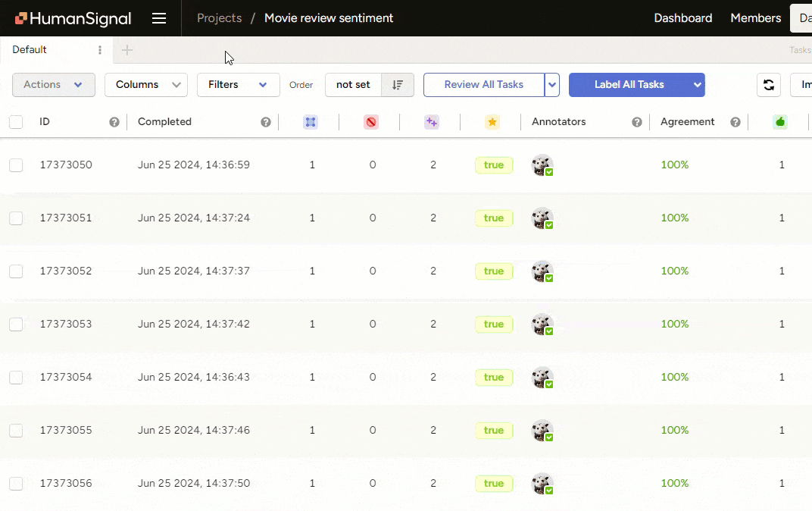Open the Columns dropdown

(145, 85)
